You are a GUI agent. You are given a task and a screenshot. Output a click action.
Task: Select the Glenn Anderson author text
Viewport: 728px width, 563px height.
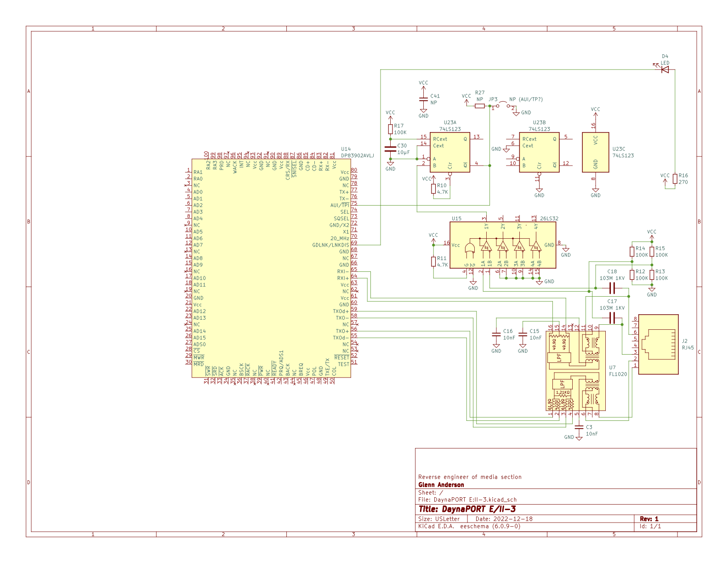(441, 485)
